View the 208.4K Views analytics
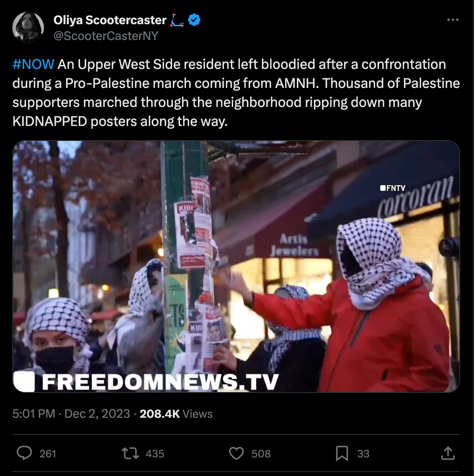Screen dimensions: 474x476 coord(176,414)
